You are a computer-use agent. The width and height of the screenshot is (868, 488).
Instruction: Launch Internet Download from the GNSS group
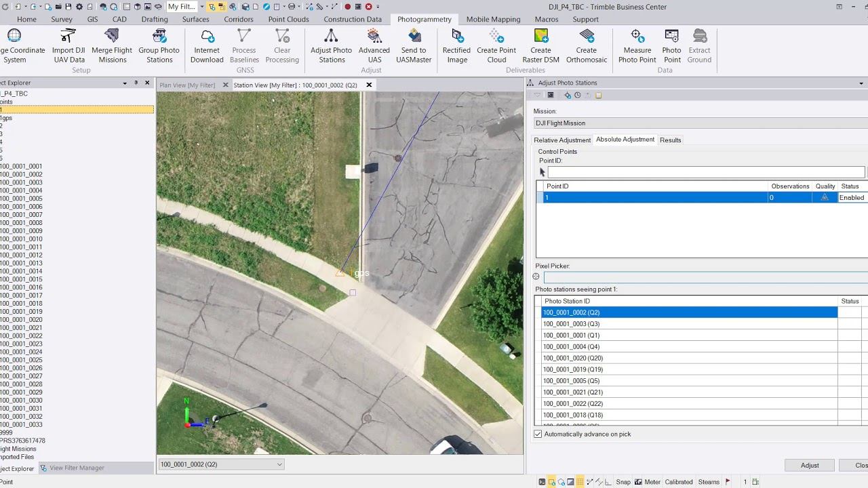(x=207, y=45)
